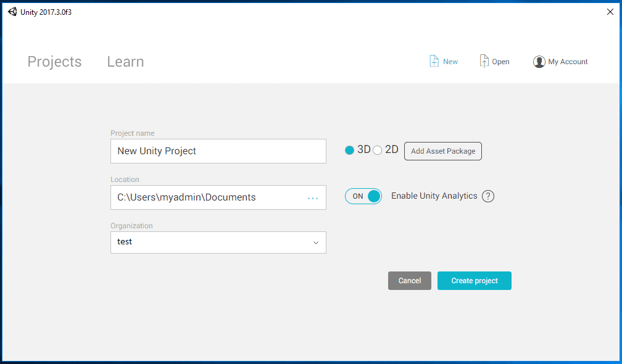Image resolution: width=622 pixels, height=364 pixels.
Task: Switch to the Learn tab
Action: click(125, 62)
